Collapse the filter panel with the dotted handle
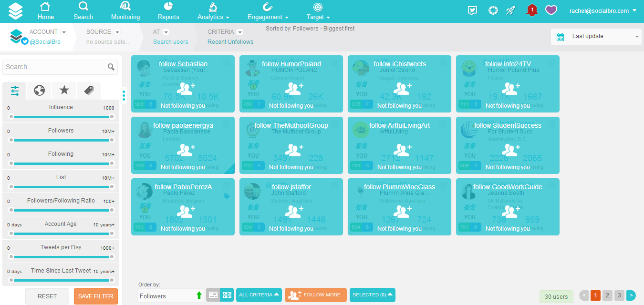Viewport: 644px width, 305px height. [124, 95]
